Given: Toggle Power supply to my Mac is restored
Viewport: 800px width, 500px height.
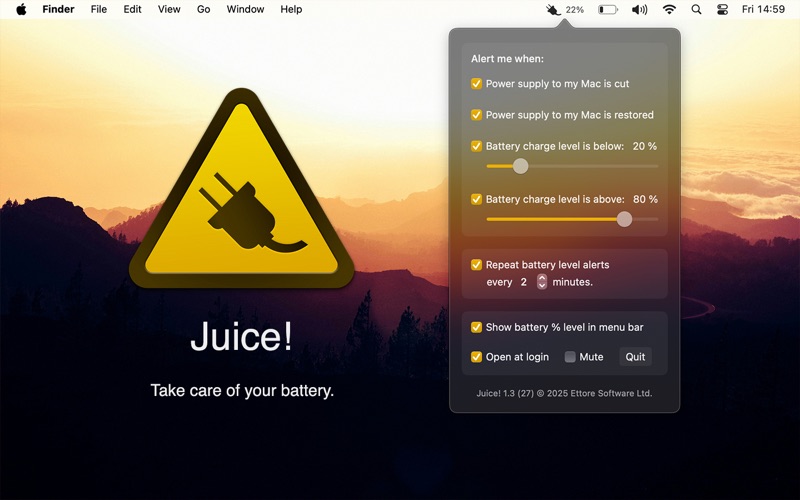Looking at the screenshot, I should pos(476,115).
